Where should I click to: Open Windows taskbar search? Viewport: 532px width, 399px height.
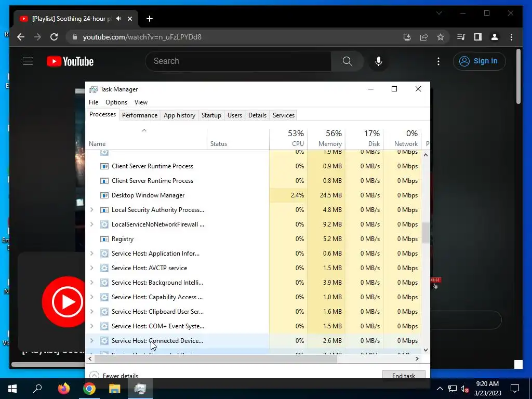pyautogui.click(x=37, y=389)
